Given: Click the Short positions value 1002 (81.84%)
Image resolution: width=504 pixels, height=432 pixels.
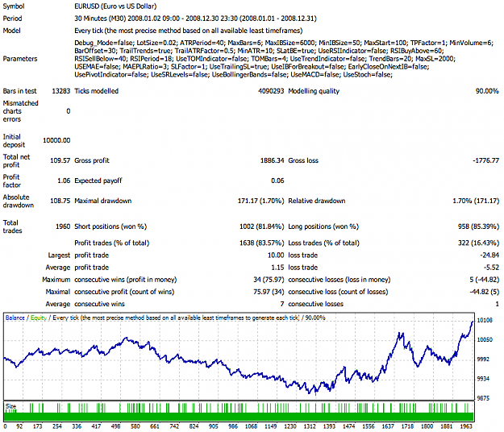Looking at the screenshot, I should pos(261,226).
